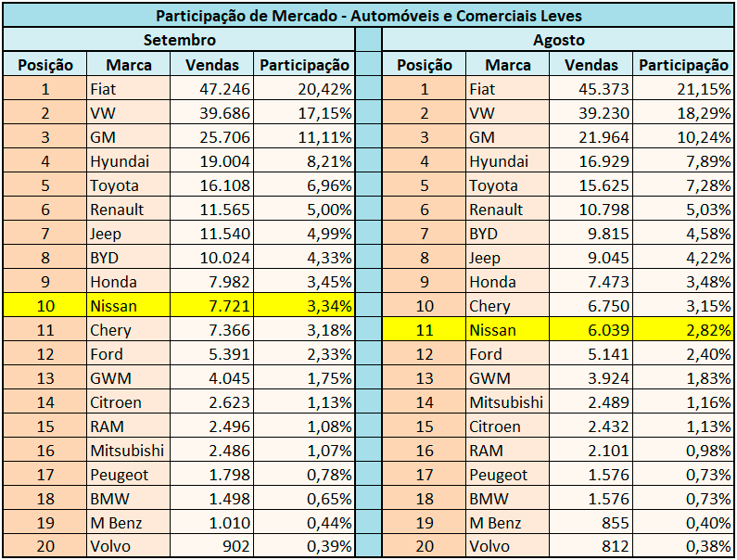Viewport: 737px width, 560px height.
Task: Select Fiat's September sales value 47.246
Action: pos(212,89)
